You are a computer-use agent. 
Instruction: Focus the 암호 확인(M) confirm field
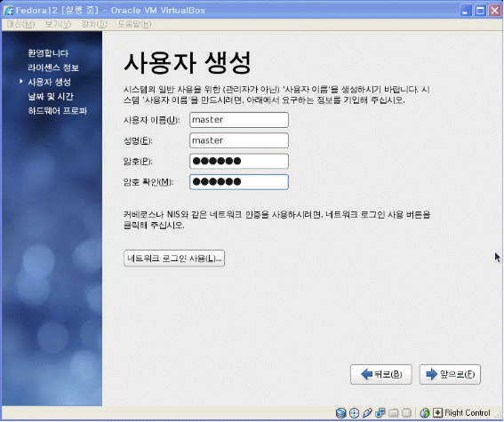239,182
